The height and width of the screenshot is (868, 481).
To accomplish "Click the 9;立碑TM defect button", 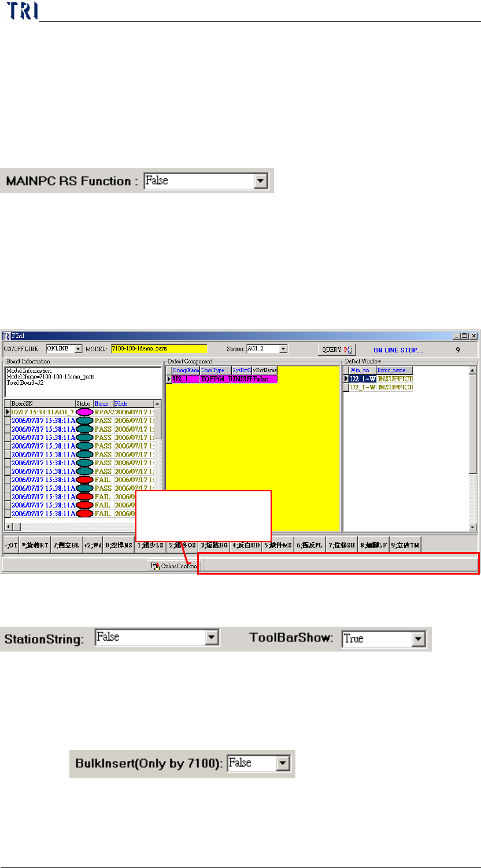I will click(x=405, y=545).
